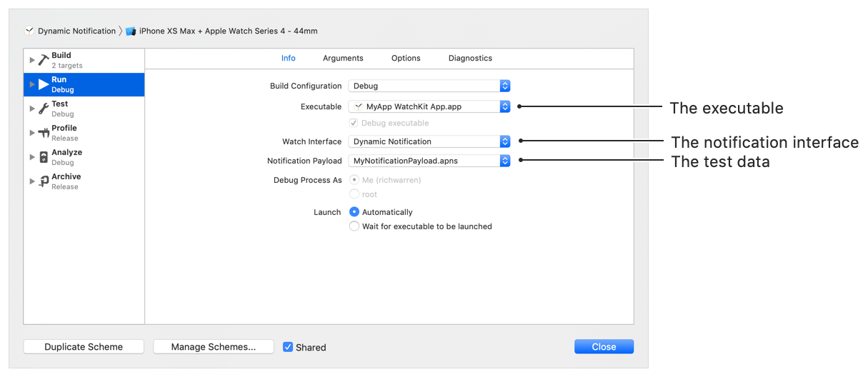The height and width of the screenshot is (377, 868).
Task: Select Wait for executable to be launched
Action: [x=354, y=226]
